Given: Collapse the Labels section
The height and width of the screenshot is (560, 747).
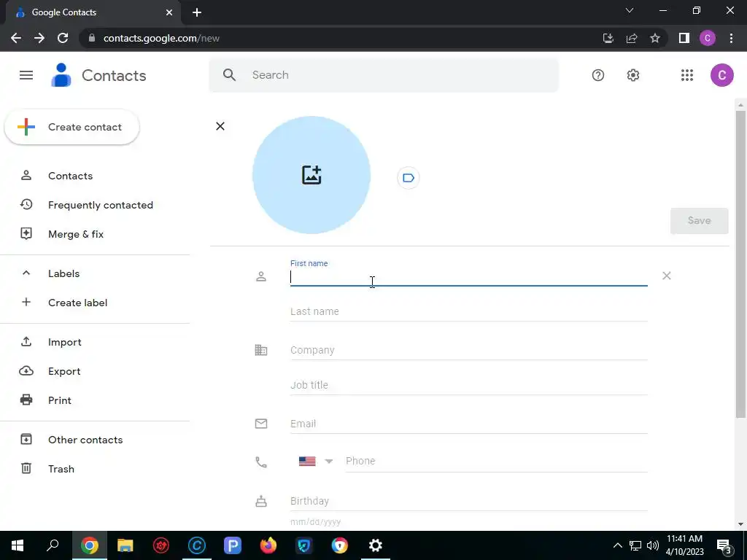Looking at the screenshot, I should [x=26, y=273].
